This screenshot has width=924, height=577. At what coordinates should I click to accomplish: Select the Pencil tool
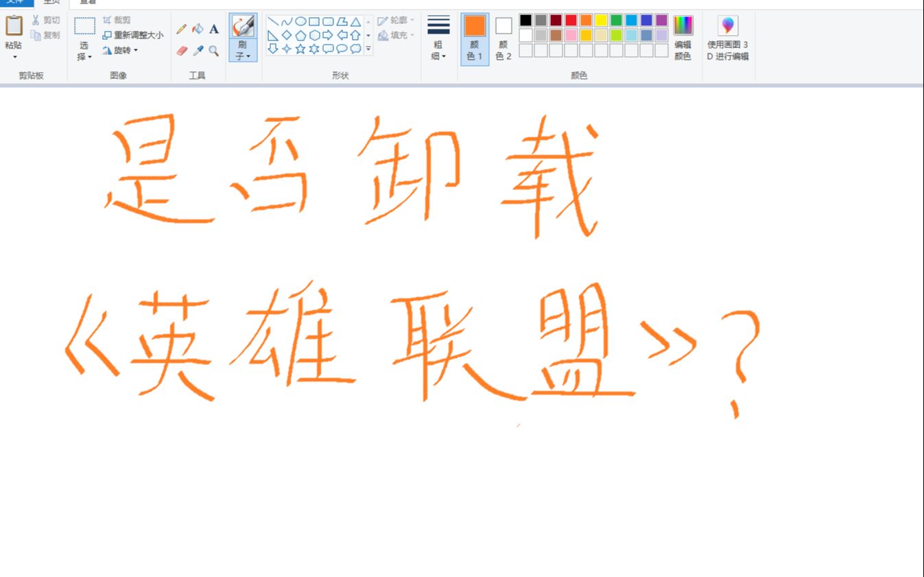click(x=181, y=29)
